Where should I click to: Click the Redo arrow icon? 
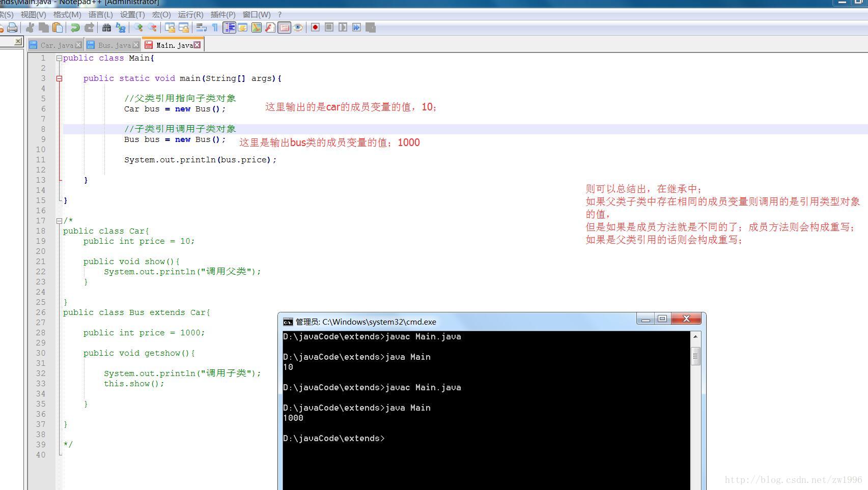click(x=89, y=27)
